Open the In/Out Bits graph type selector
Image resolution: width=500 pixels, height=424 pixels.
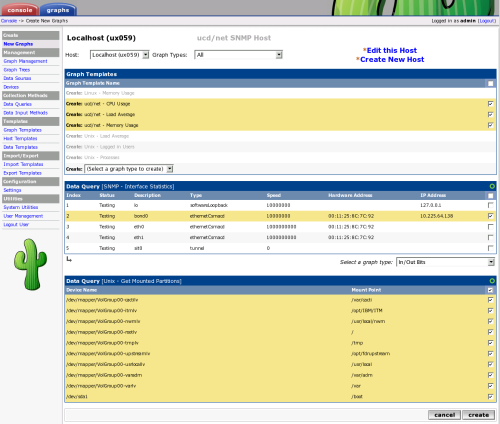click(445, 262)
